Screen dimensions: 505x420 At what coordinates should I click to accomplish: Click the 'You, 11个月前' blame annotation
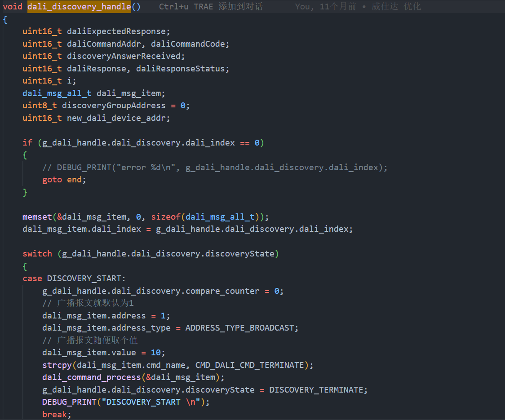pyautogui.click(x=326, y=6)
